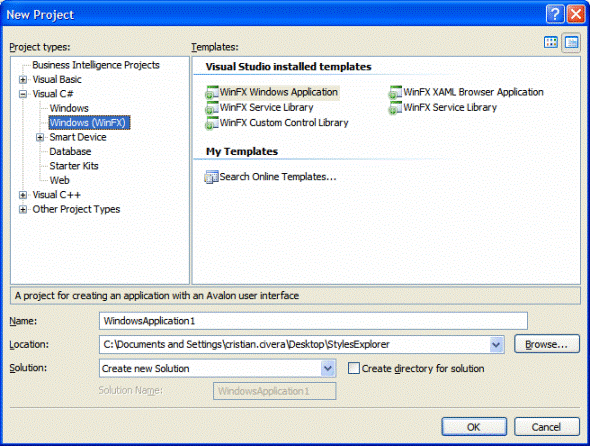Expand Other Project Types node

[x=23, y=209]
